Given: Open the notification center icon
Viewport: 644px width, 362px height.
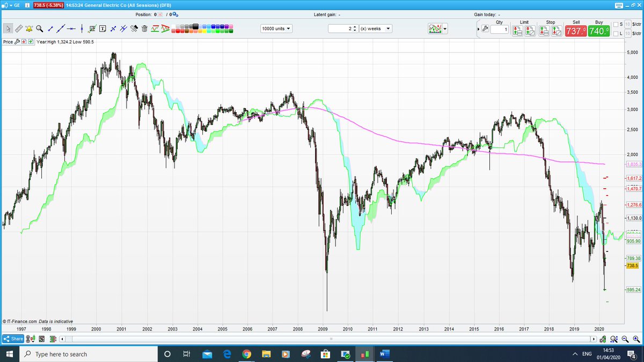Looking at the screenshot, I should [631, 354].
